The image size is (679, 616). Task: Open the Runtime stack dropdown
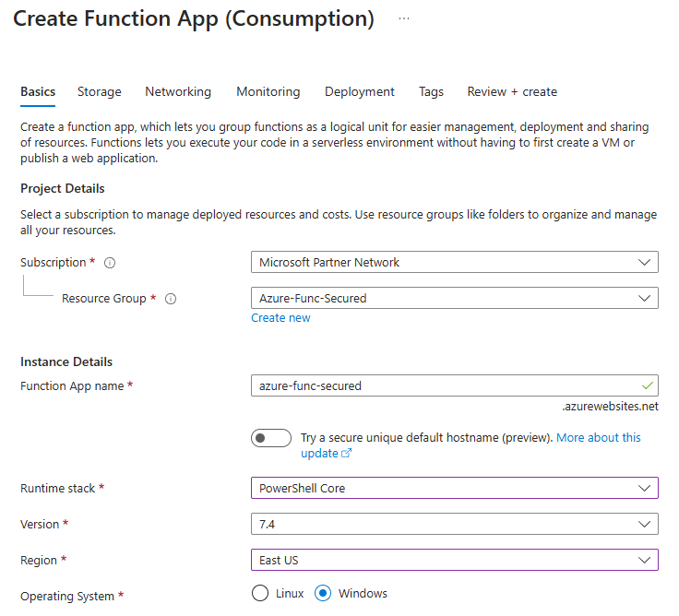pos(454,488)
